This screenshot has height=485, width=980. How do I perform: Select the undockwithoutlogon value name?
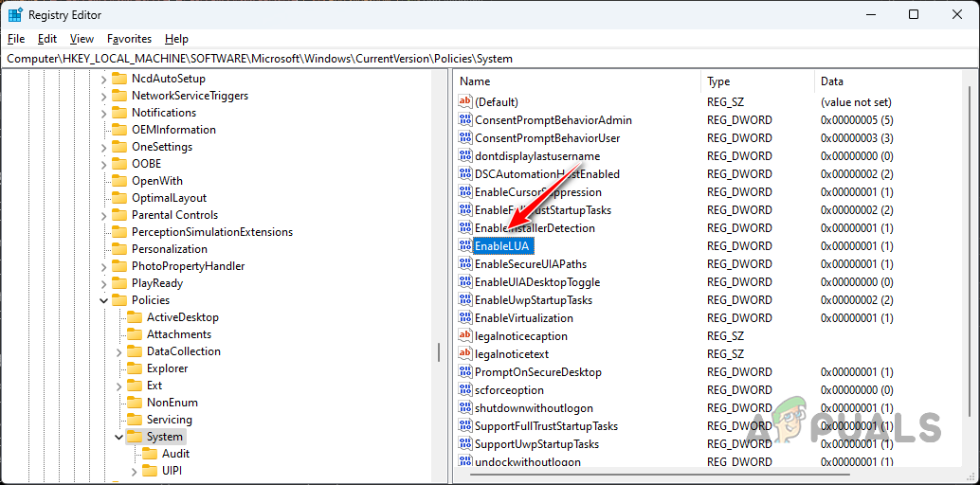tap(528, 462)
